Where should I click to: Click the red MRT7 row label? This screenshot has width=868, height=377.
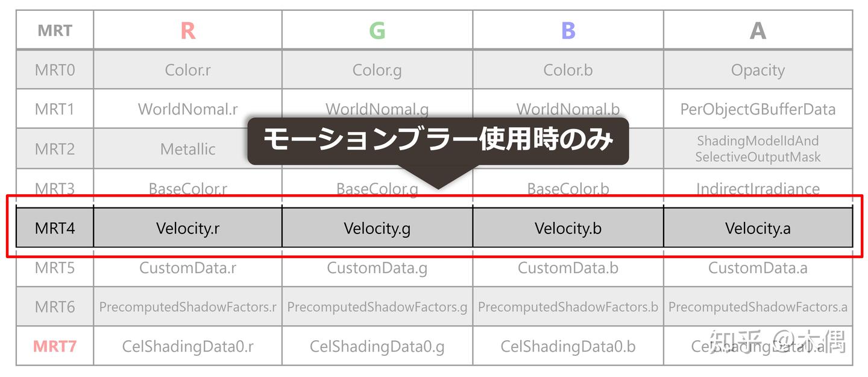click(55, 346)
